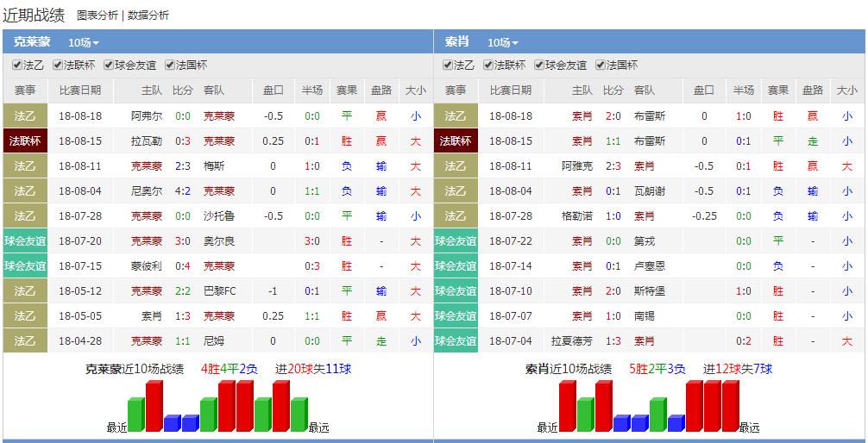The image size is (868, 443).
Task: Click the 2:3 score of 克莱蒙 vs 梅斯
Action: coord(182,165)
